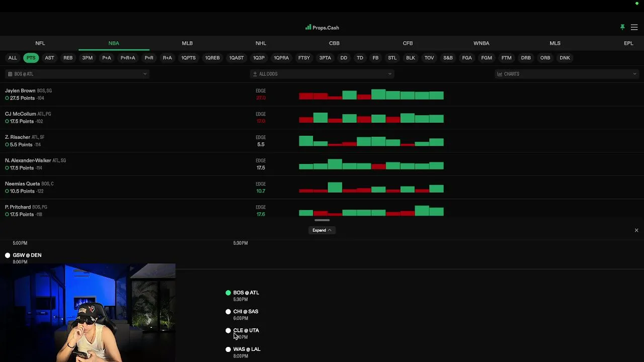This screenshot has height=362, width=644.
Task: Switch to the MLB tab
Action: 187,43
